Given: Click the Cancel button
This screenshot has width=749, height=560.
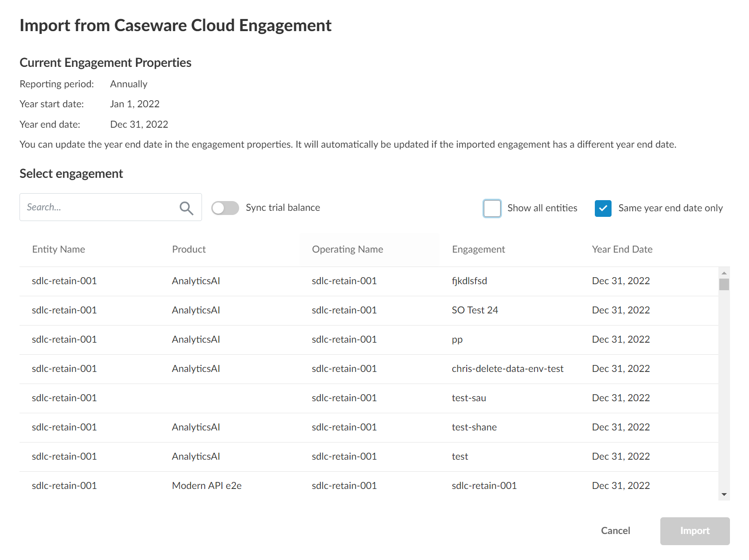Looking at the screenshot, I should pos(615,531).
